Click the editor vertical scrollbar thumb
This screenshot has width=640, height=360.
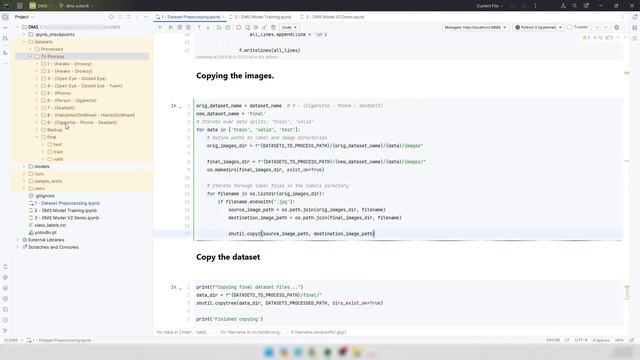point(627,292)
